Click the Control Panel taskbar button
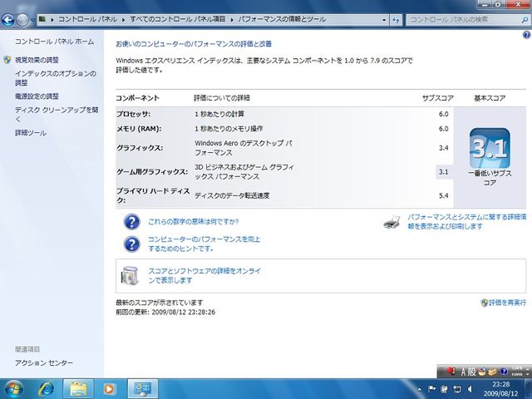The height and width of the screenshot is (399, 532). 142,389
